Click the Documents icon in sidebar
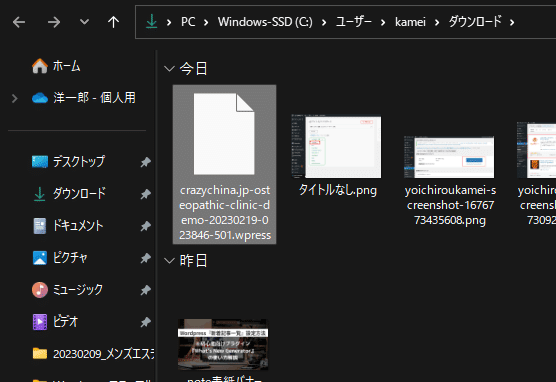This screenshot has width=556, height=382. pyautogui.click(x=40, y=226)
